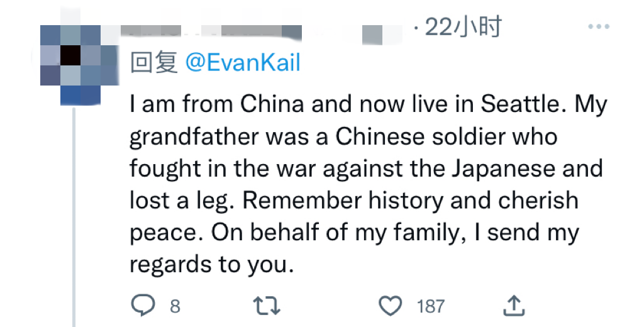
Task: Click the vertical thread line below the avatar
Action: tap(74, 214)
